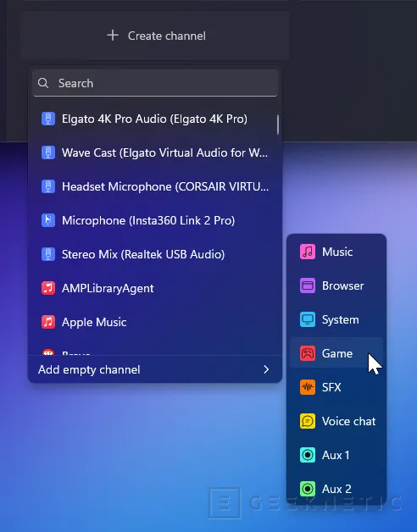Image resolution: width=417 pixels, height=532 pixels.
Task: Pick Wave Cast (Elgato Virtual Audio) entry
Action: pyautogui.click(x=155, y=152)
